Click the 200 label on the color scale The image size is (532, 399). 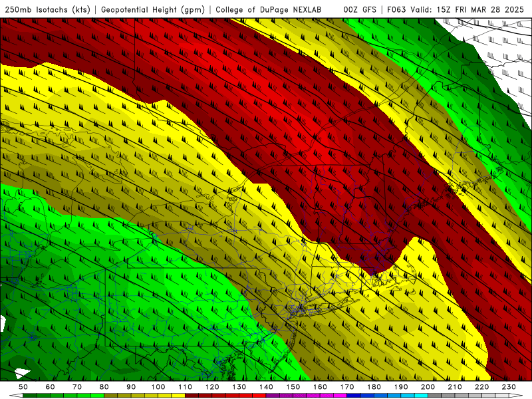[x=428, y=387]
